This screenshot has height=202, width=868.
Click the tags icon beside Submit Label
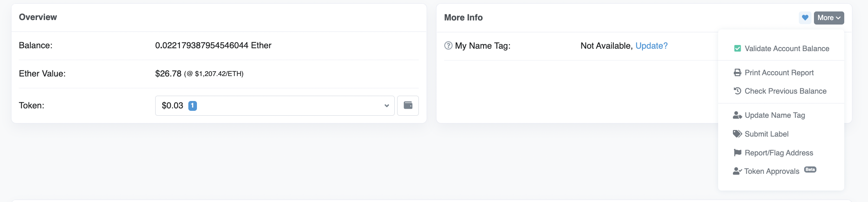737,134
